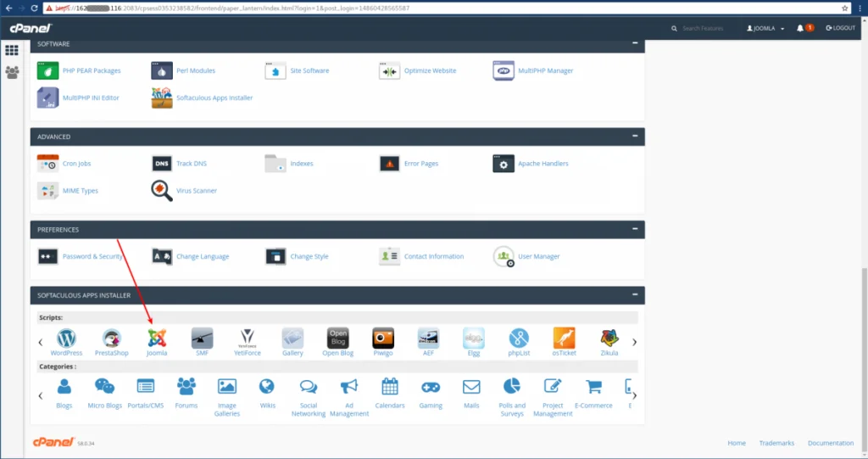Open Micro Blogs category
This screenshot has width=868, height=459.
coord(104,394)
